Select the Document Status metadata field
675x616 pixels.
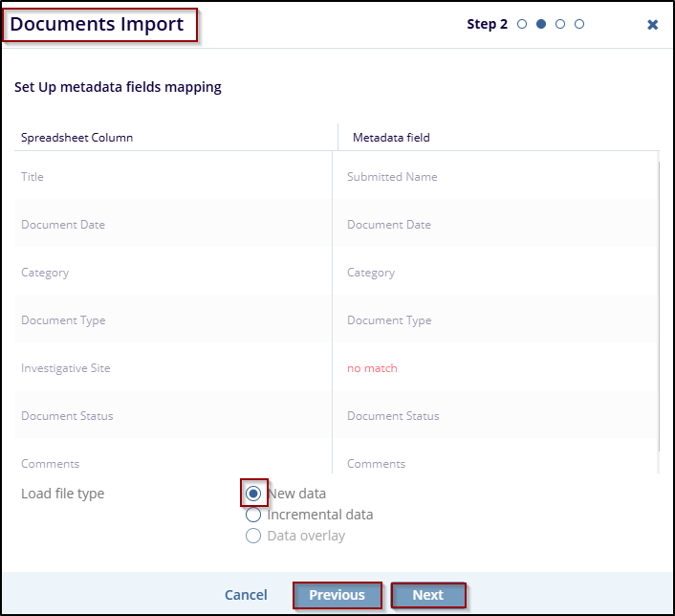(x=393, y=416)
